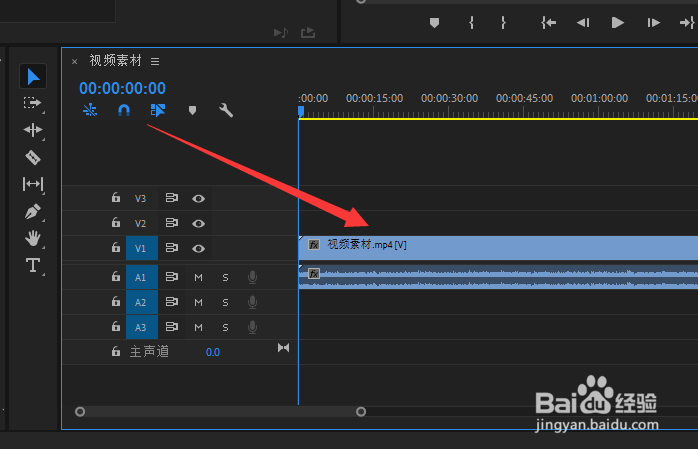Click the timeline playhead marker
The image size is (698, 449).
tap(301, 111)
